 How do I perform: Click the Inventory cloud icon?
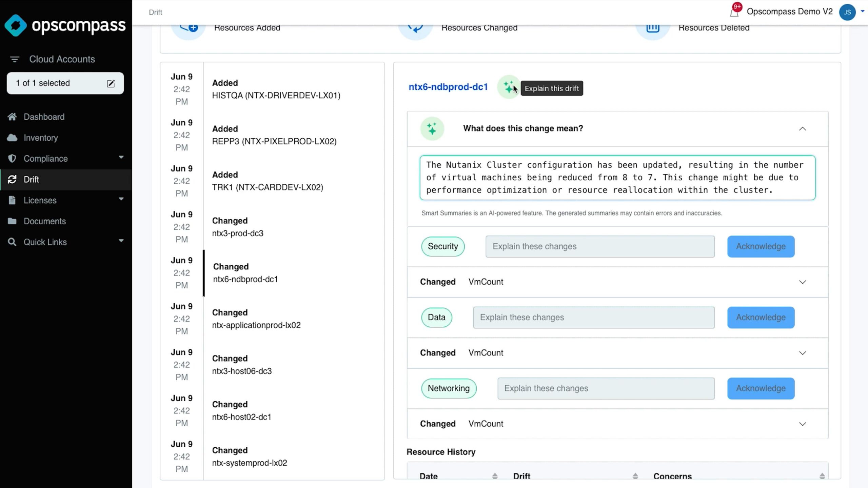point(12,138)
